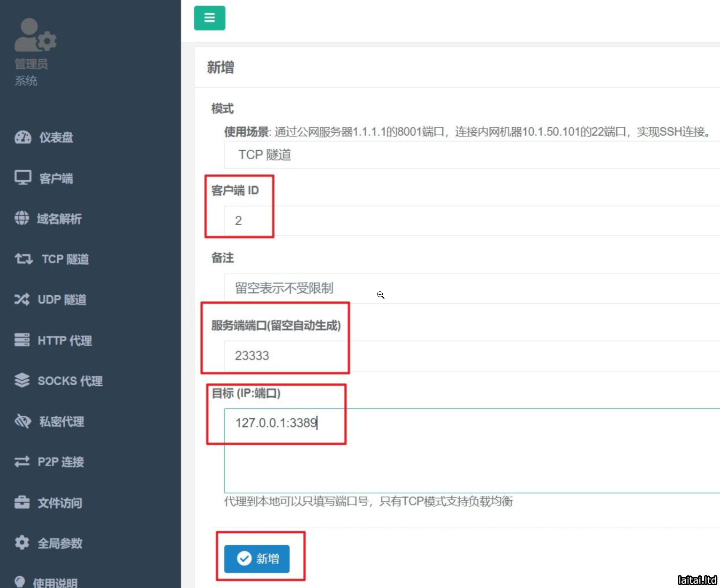This screenshot has width=720, height=588.
Task: Click the HTTP proxy server icon
Action: pyautogui.click(x=22, y=340)
